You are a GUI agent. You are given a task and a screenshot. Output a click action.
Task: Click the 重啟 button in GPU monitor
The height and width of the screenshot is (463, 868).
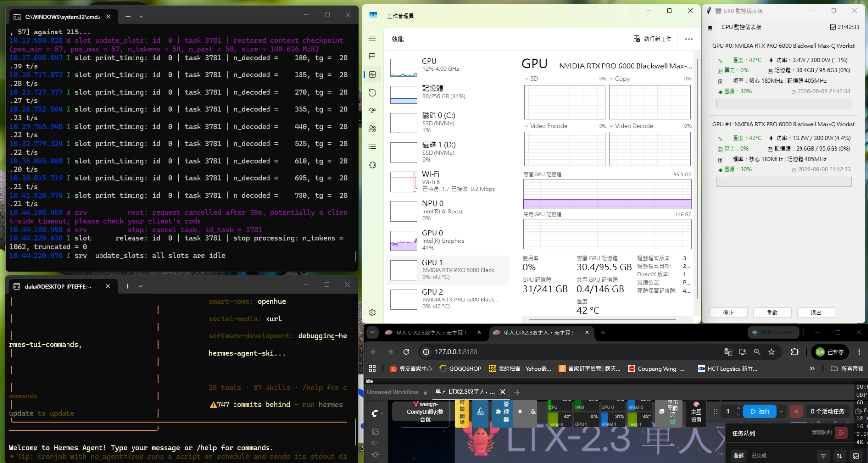(772, 313)
